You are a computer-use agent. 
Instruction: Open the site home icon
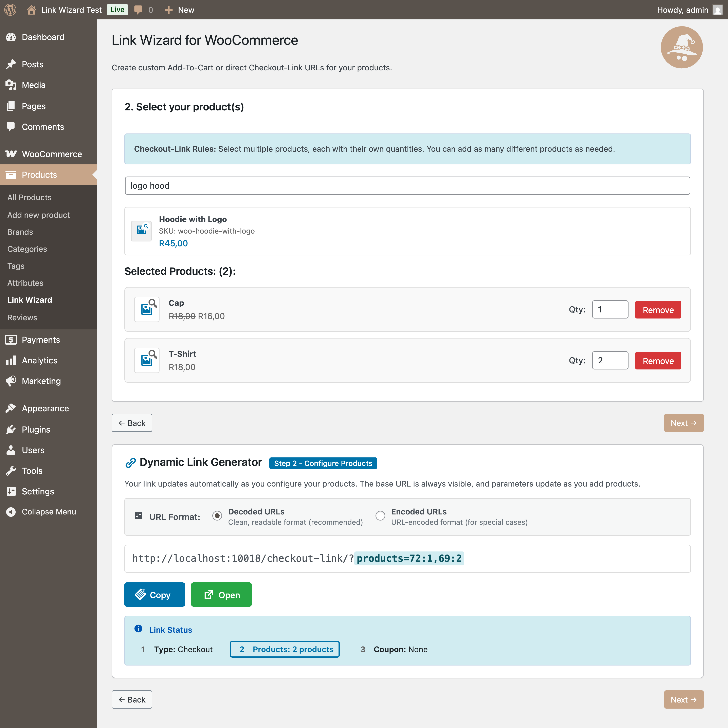[32, 10]
